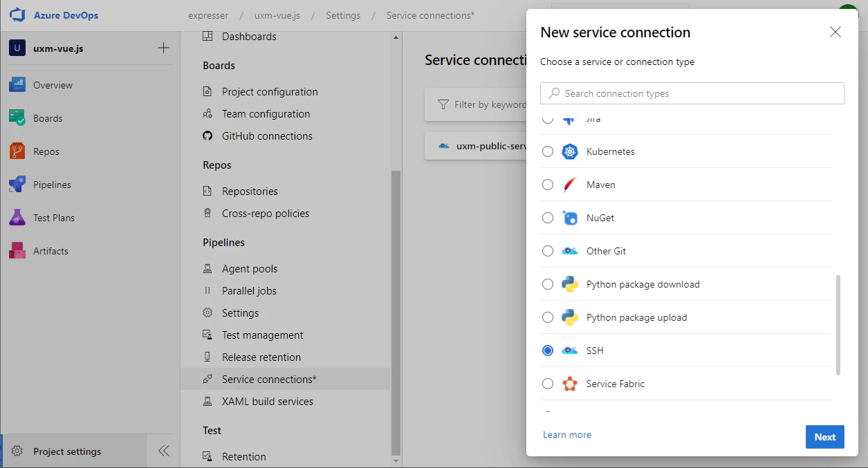Select the Kubernetes radio button

548,151
